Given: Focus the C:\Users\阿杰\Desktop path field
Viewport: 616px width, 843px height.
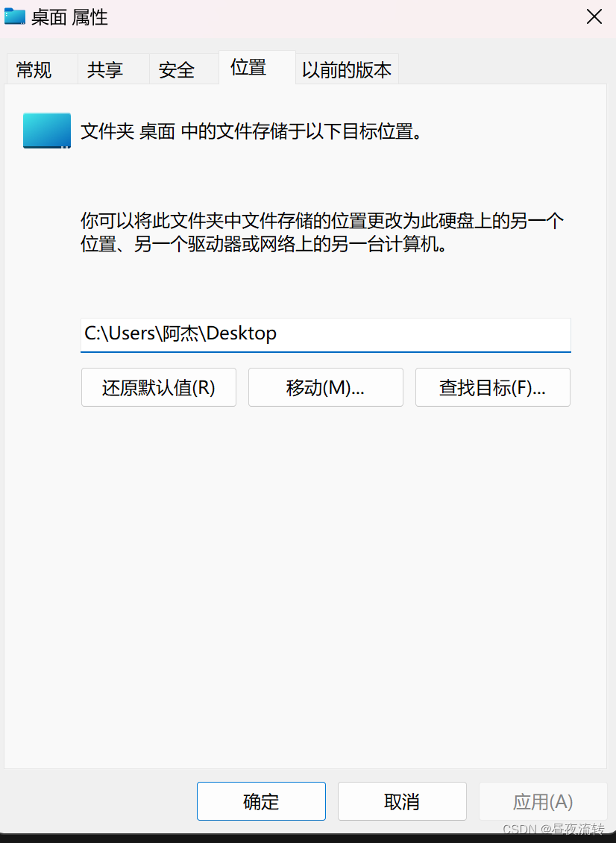Looking at the screenshot, I should coord(326,335).
